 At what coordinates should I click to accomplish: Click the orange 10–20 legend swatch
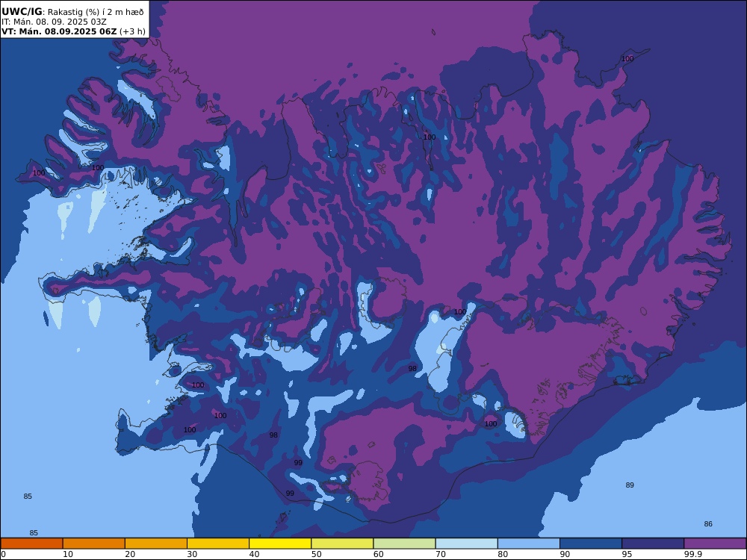coord(94,544)
